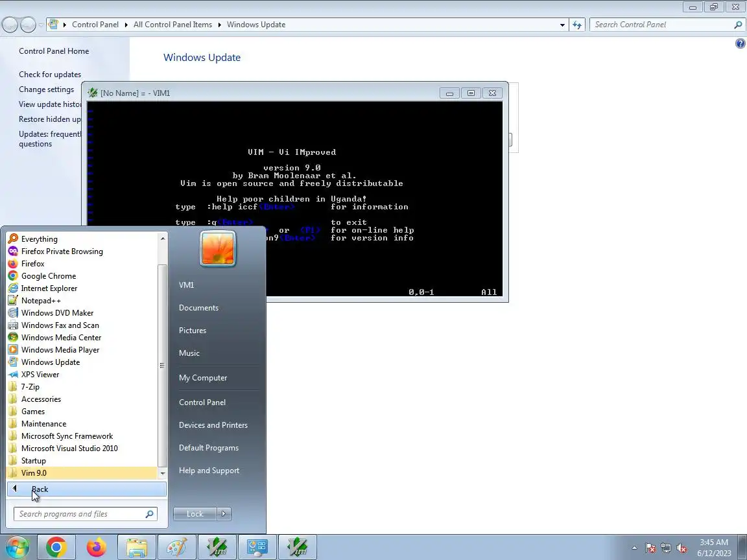
Task: Expand the Games folder
Action: 82,412
